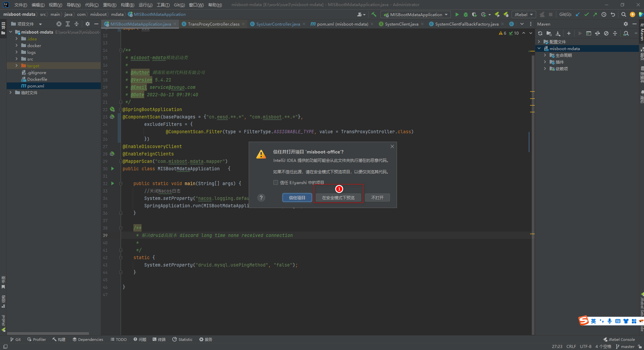Open Search Everywhere magnifier icon
The width and height of the screenshot is (644, 350).
(x=624, y=14)
